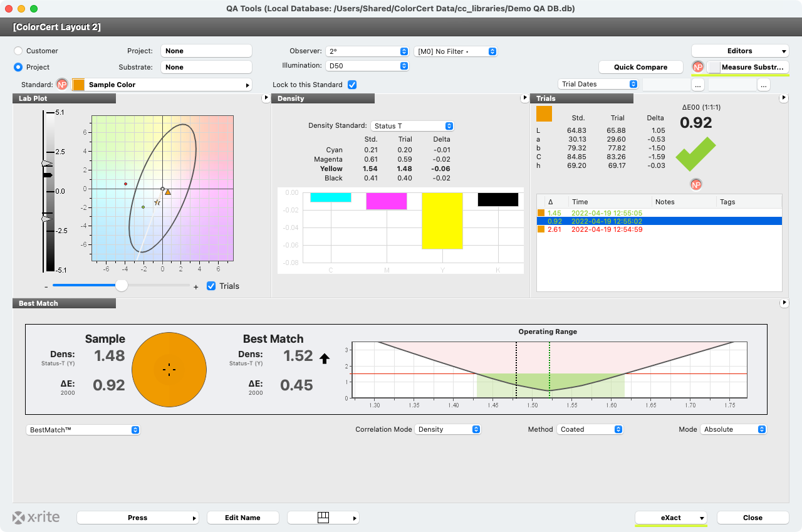802x532 pixels.
Task: Click the NP icon next to Standard
Action: (61, 84)
